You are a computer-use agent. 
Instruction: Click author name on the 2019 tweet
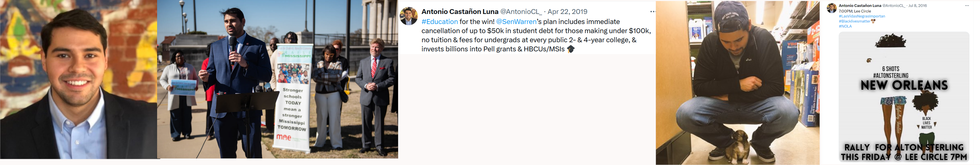click(459, 12)
